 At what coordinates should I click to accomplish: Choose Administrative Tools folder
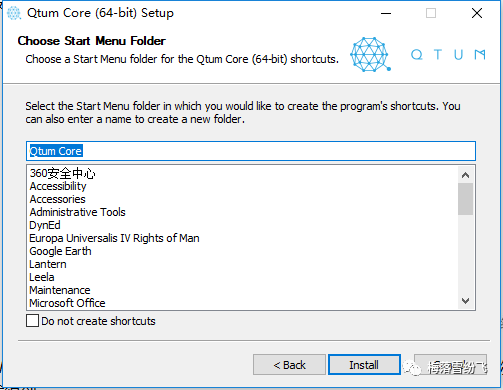pyautogui.click(x=77, y=212)
